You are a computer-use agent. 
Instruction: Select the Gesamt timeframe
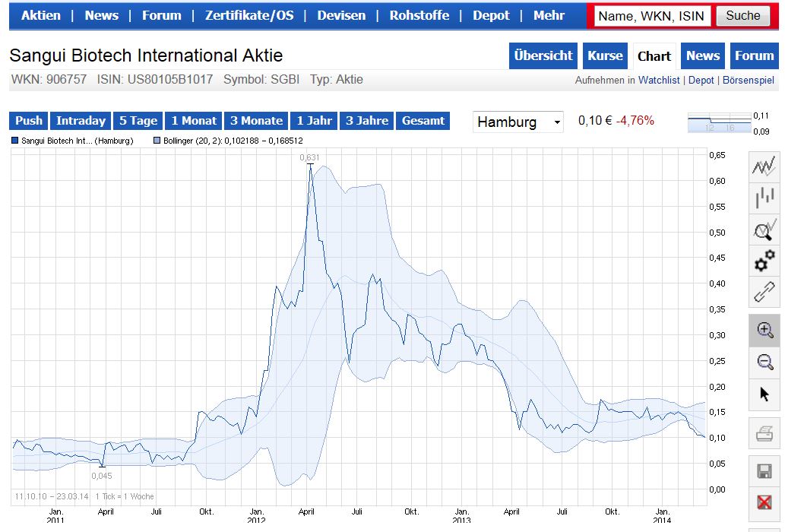(423, 121)
